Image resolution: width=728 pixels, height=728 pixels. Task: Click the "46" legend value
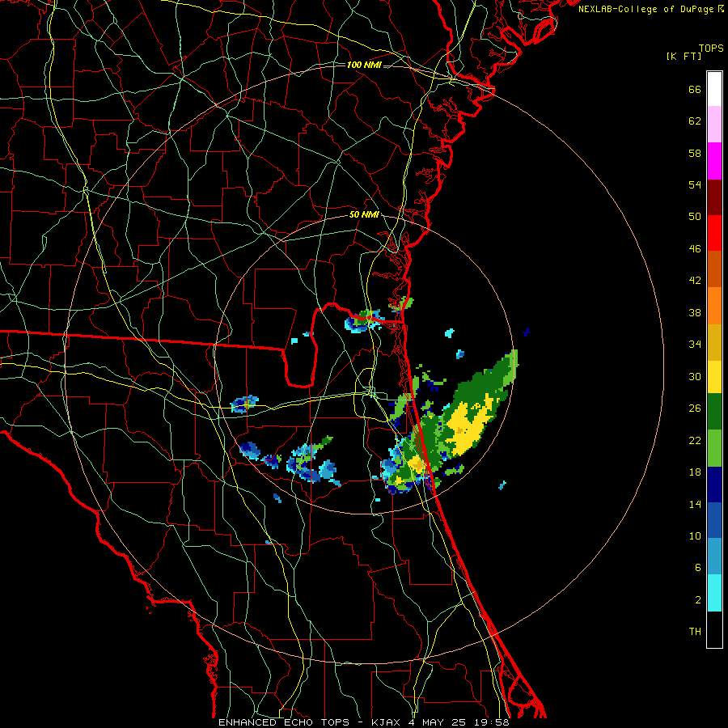point(695,249)
